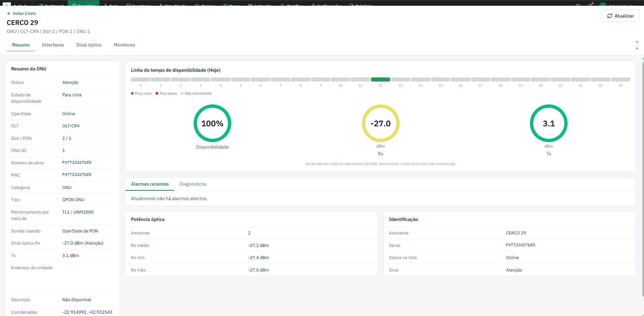Image resolution: width=644 pixels, height=316 pixels.
Task: Open the user avatar menu
Action: [603, 4]
